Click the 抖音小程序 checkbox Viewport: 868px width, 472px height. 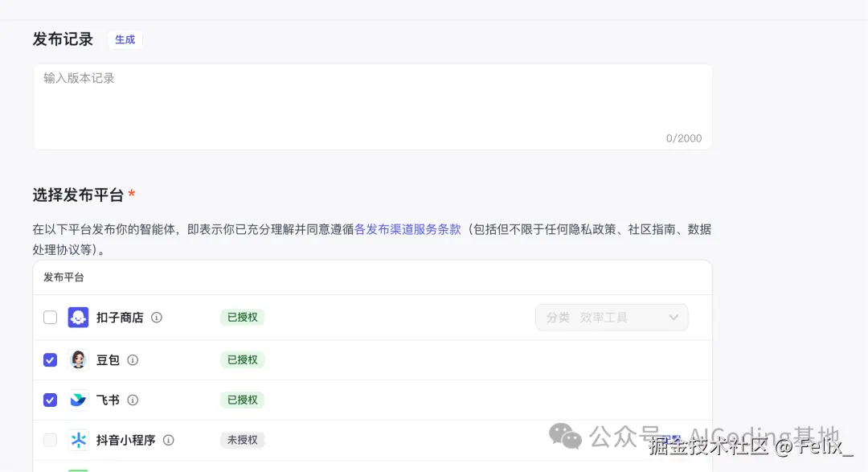coord(51,440)
